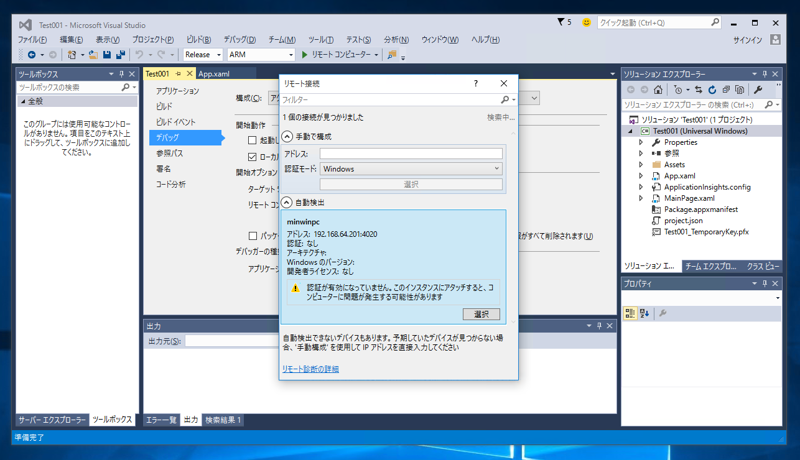This screenshot has height=460, width=800.
Task: Click the Undo arrow in toolbar
Action: [139, 55]
